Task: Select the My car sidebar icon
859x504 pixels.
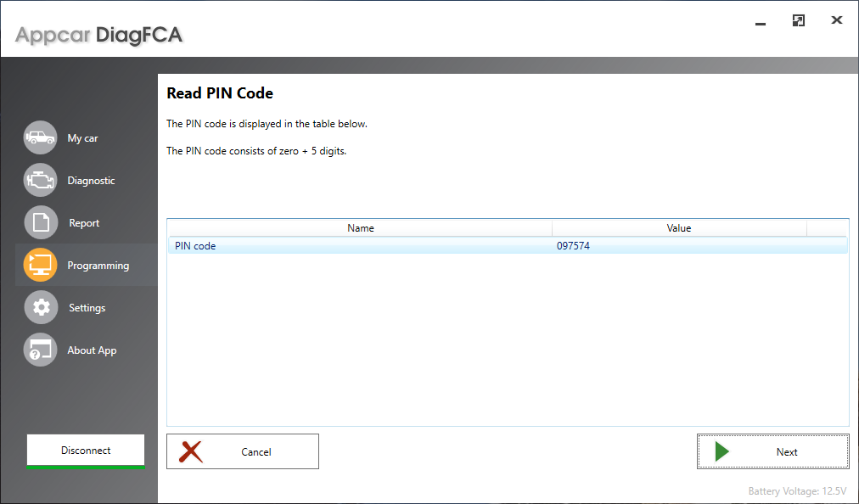Action: (40, 137)
